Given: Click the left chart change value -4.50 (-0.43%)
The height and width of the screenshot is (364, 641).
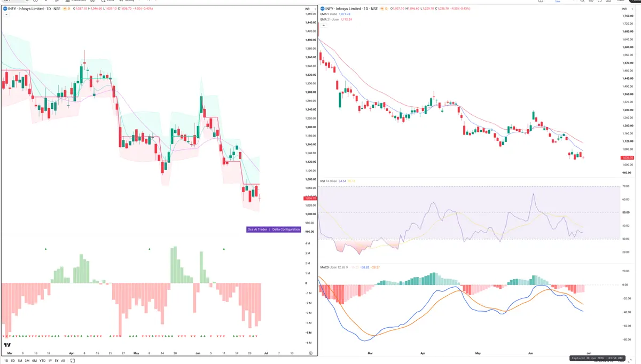Looking at the screenshot, I should point(143,9).
